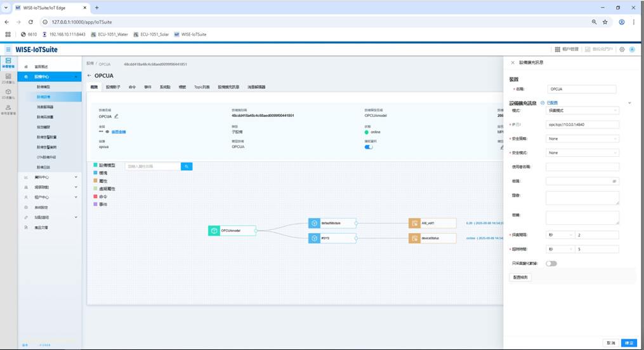Click the purple 事件 legend swatch
The height and width of the screenshot is (350, 644).
point(96,205)
